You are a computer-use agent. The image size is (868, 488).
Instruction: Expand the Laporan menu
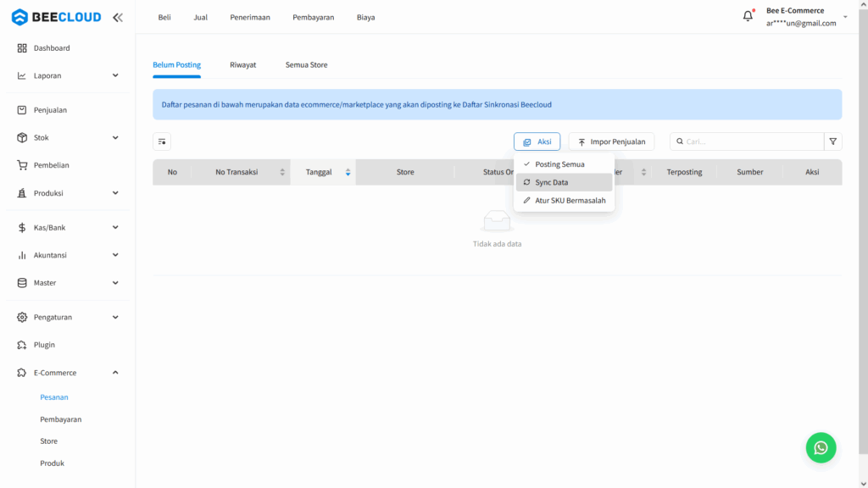tap(116, 75)
